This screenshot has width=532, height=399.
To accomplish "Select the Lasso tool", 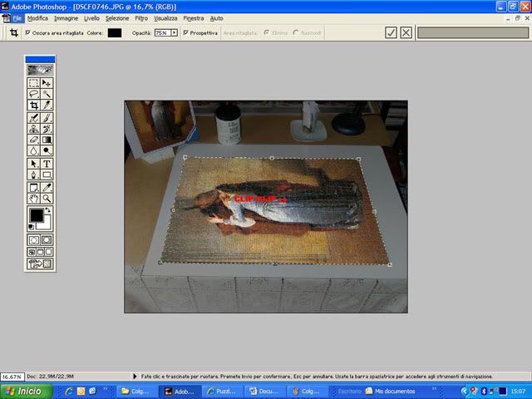I will [33, 94].
